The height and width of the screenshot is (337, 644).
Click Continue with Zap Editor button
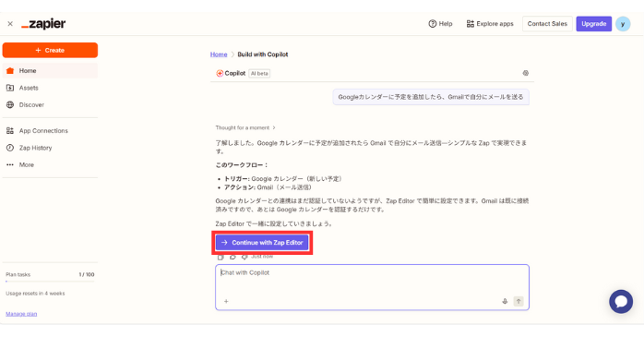tap(262, 243)
